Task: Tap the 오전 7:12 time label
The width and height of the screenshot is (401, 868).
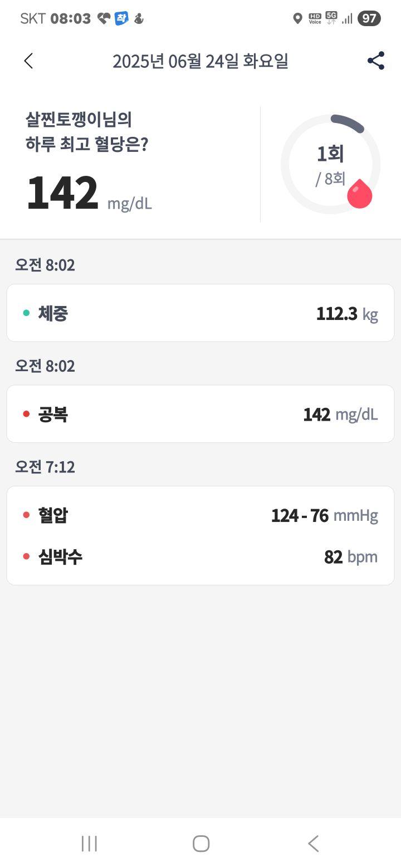Action: click(x=45, y=467)
